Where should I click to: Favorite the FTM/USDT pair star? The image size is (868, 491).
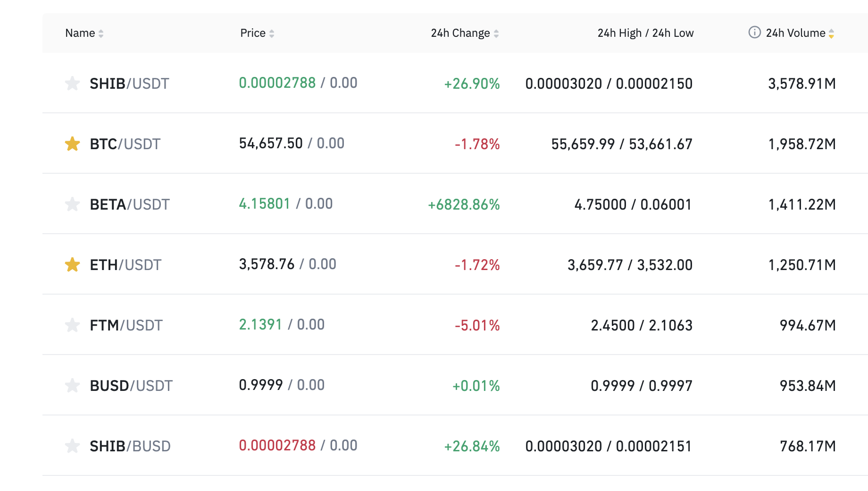pyautogui.click(x=72, y=325)
